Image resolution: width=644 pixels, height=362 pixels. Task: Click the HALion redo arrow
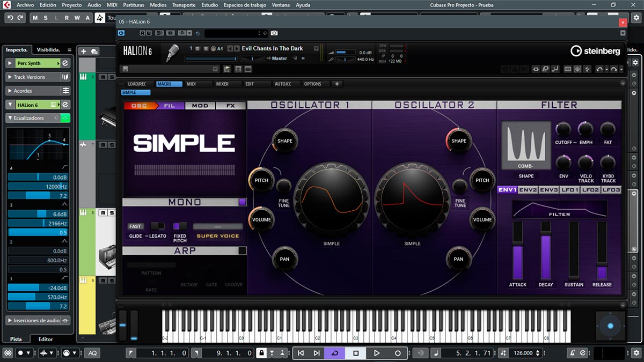point(614,69)
